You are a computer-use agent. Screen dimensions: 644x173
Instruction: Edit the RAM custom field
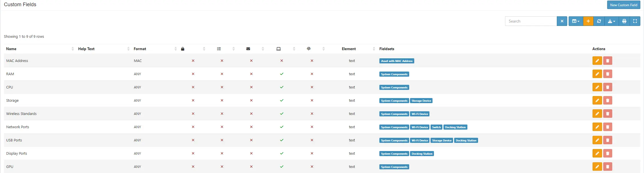(x=597, y=74)
